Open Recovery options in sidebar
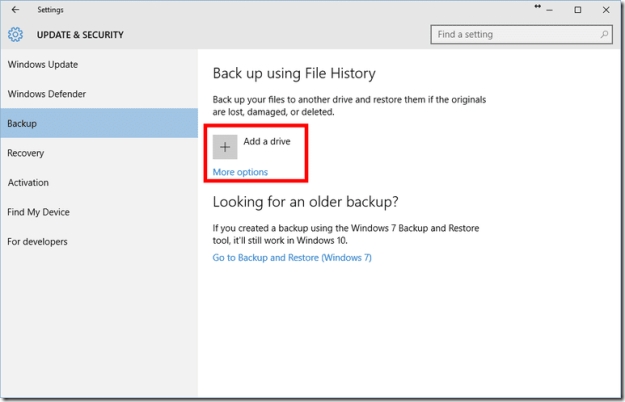The height and width of the screenshot is (402, 625). point(26,153)
